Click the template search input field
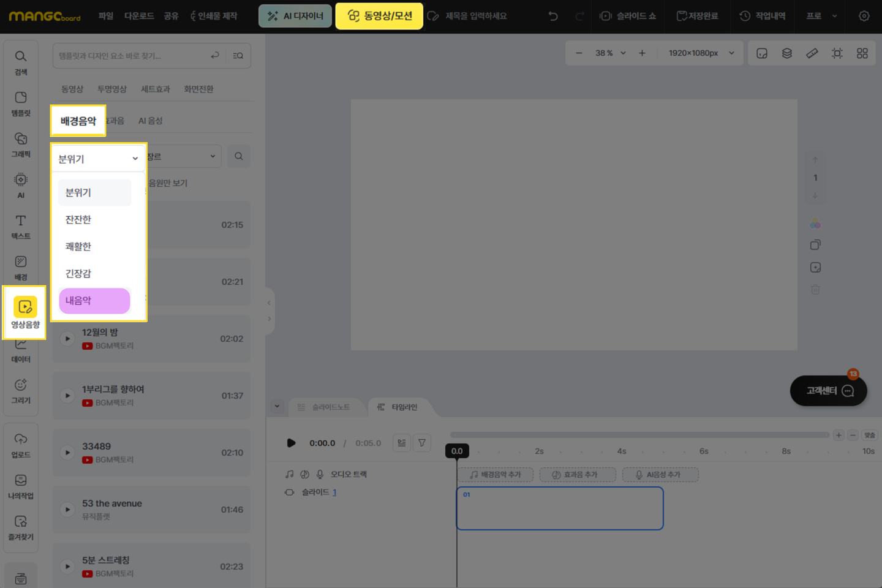 coord(132,56)
